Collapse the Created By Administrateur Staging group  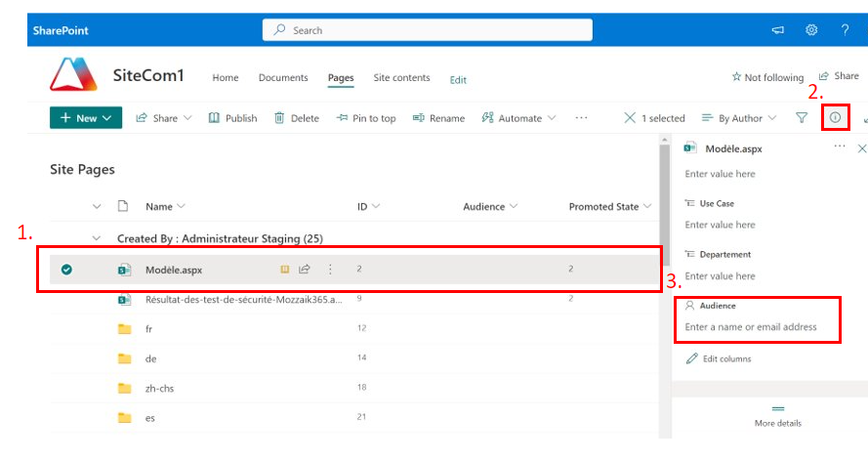[97, 238]
